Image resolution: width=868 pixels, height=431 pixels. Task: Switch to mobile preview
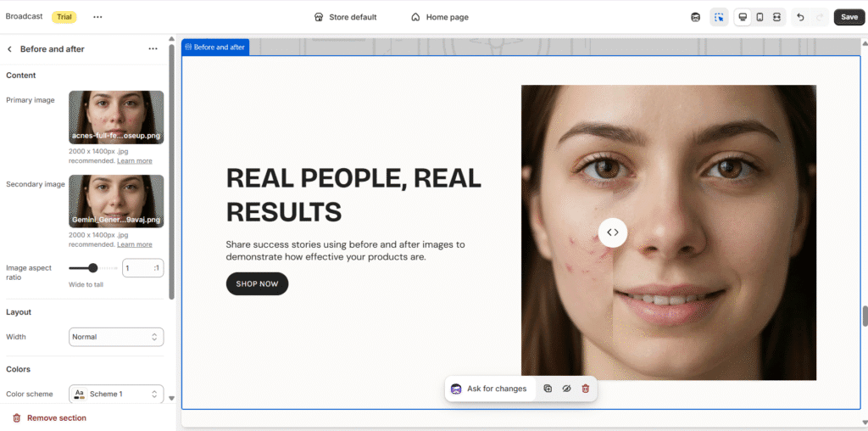[760, 17]
